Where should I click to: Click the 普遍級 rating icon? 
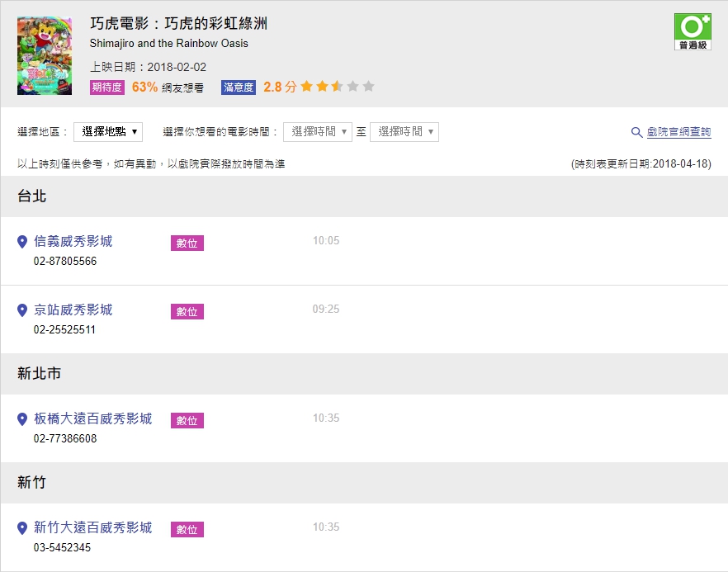point(693,31)
